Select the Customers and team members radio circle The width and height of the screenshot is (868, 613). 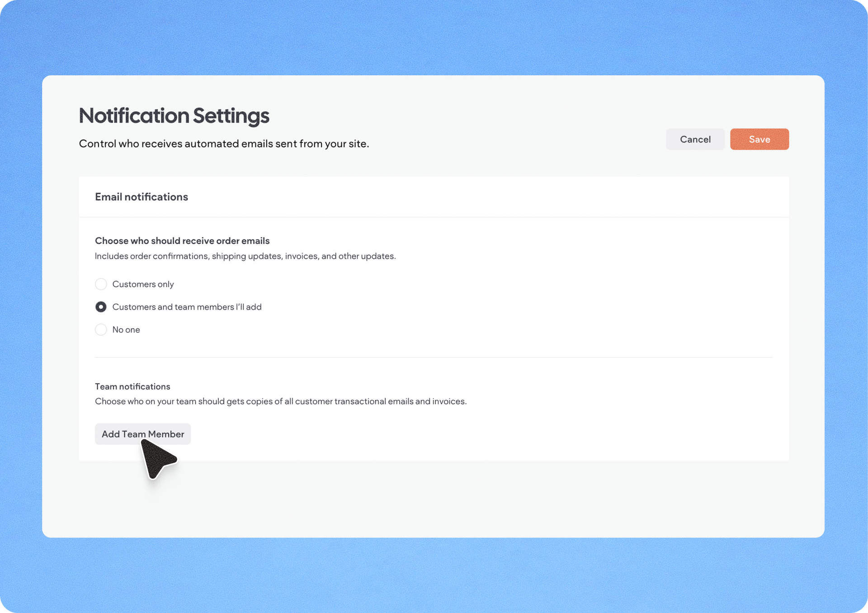[101, 307]
